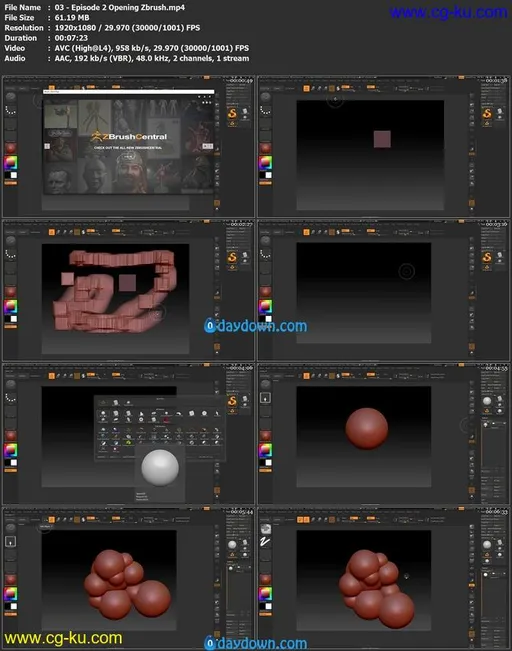Click the right arrow on the ZBrushCentral splash
Screen dimensions: 512x651
pyautogui.click(x=207, y=146)
